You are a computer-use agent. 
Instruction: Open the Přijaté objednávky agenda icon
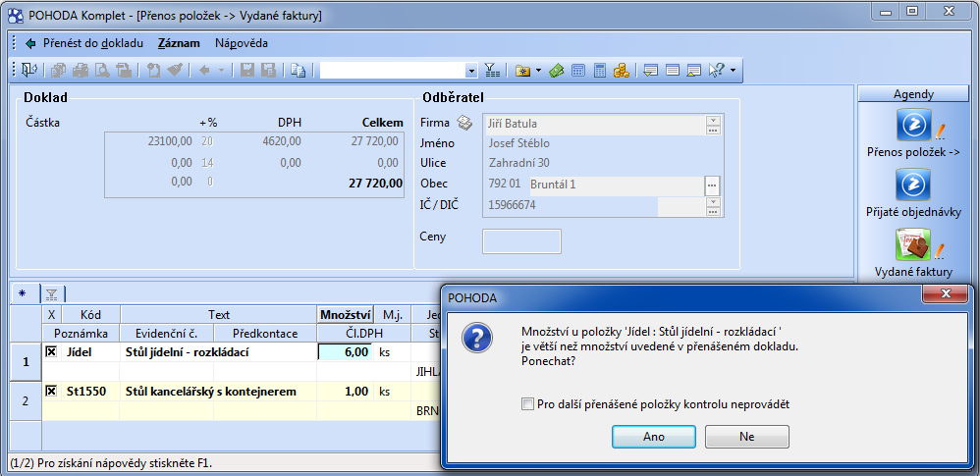point(913,185)
